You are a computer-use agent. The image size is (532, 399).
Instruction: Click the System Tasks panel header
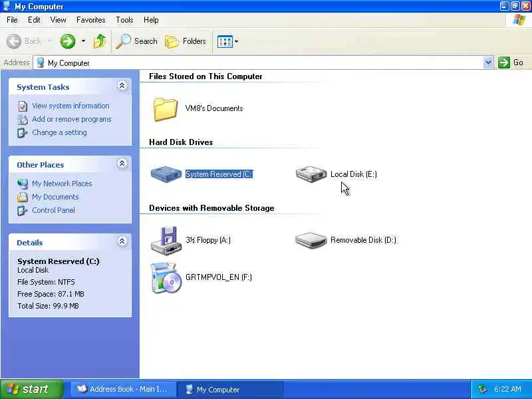point(70,86)
